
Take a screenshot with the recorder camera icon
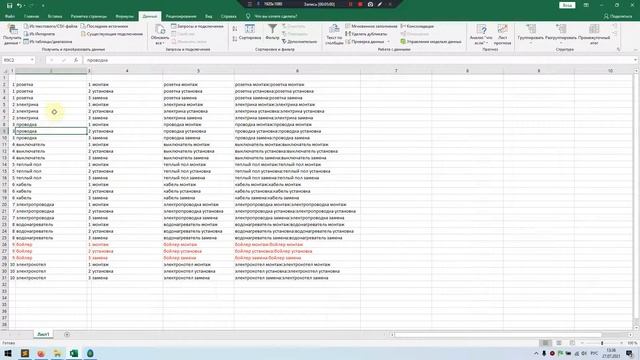point(370,4)
